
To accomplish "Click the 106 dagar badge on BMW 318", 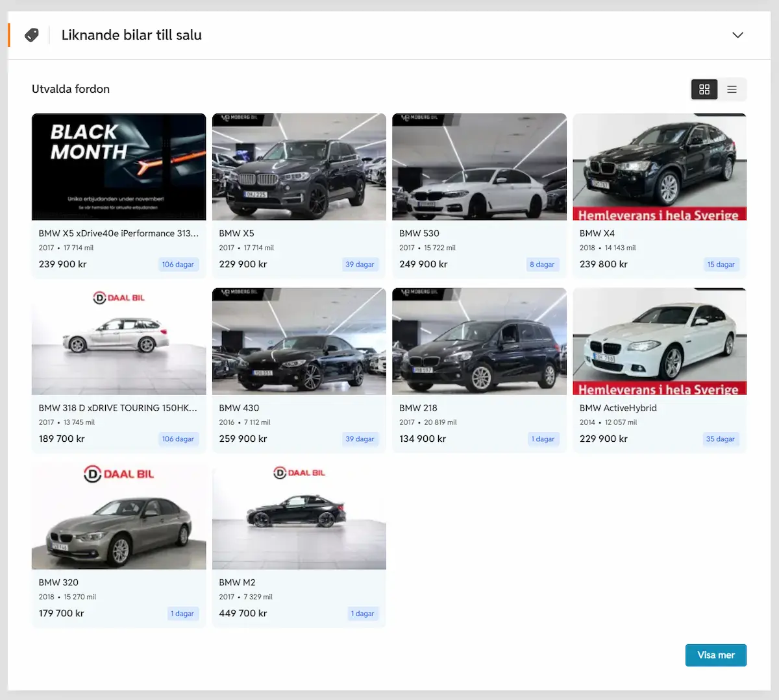I will click(178, 439).
